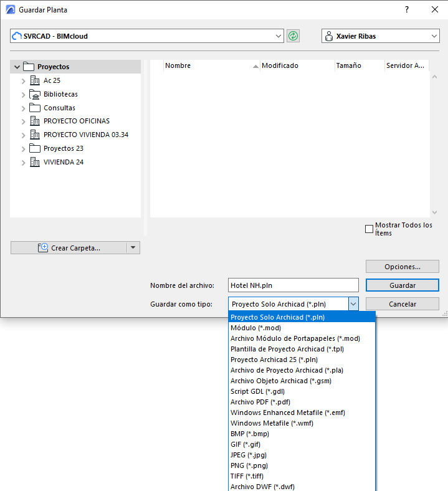The width and height of the screenshot is (448, 491).
Task: Click the file list scroll down arrow
Action: click(434, 212)
